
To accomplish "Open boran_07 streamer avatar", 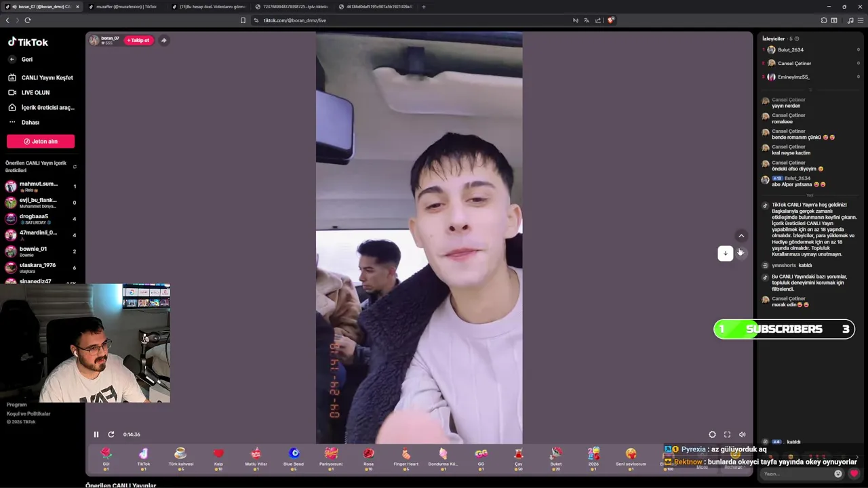I will click(x=94, y=40).
